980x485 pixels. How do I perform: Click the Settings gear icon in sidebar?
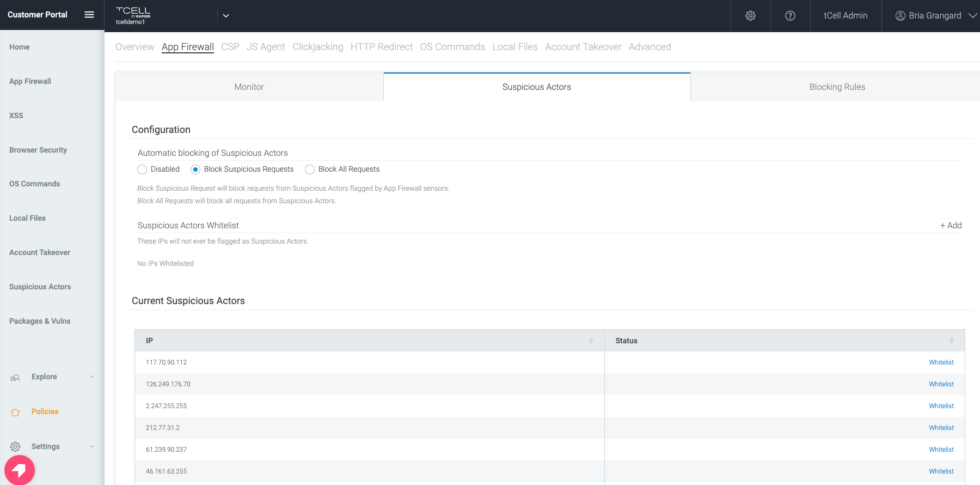click(x=15, y=447)
